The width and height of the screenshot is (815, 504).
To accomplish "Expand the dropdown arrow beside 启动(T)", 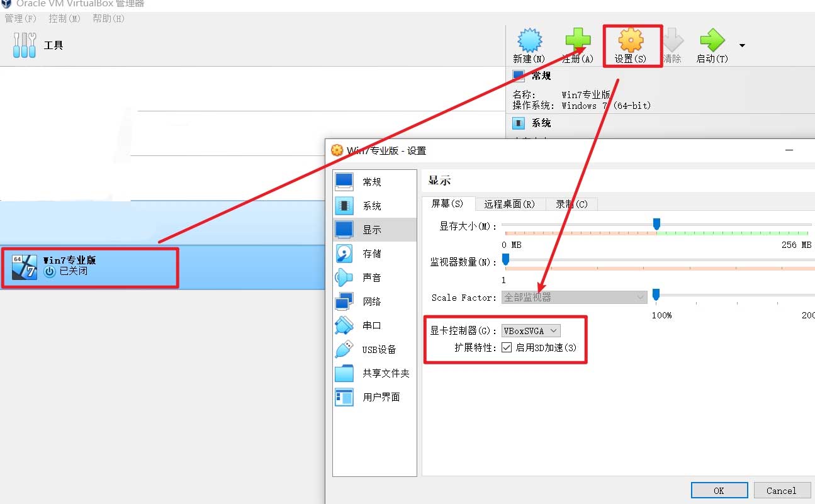I will [x=743, y=45].
